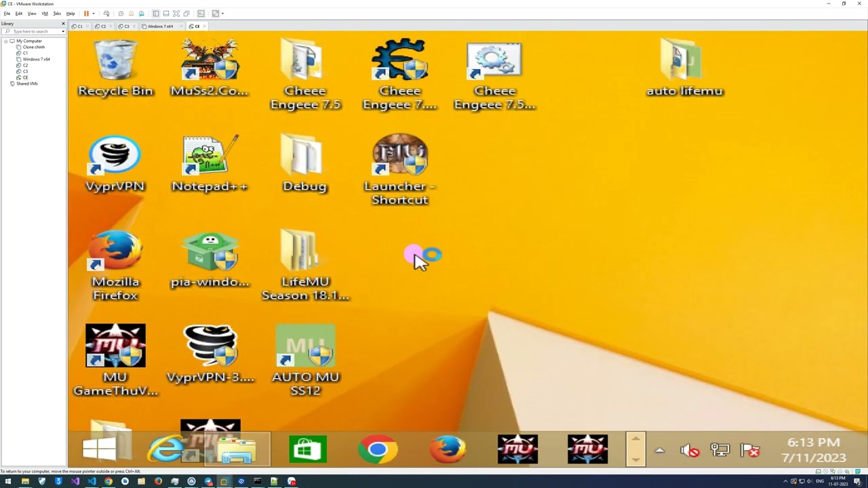Expand the power options dropdown arrow
Screen dimensions: 868x488
(x=94, y=14)
